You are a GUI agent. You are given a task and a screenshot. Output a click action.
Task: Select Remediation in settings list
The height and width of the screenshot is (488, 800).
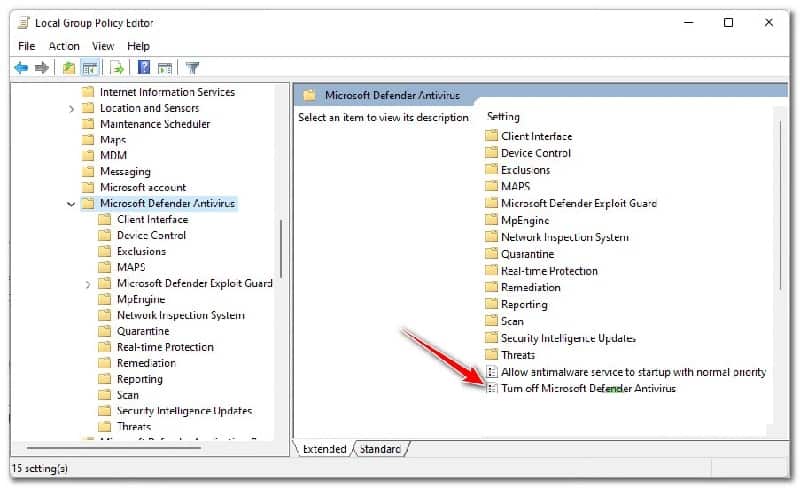[531, 287]
